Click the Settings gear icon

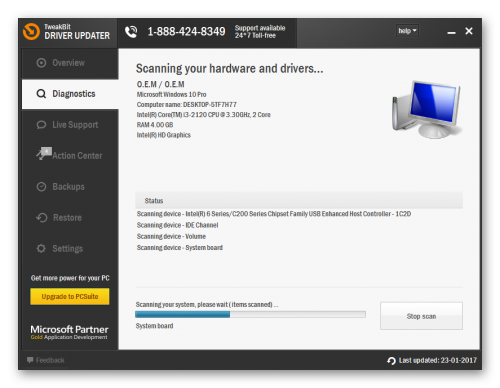(x=41, y=248)
